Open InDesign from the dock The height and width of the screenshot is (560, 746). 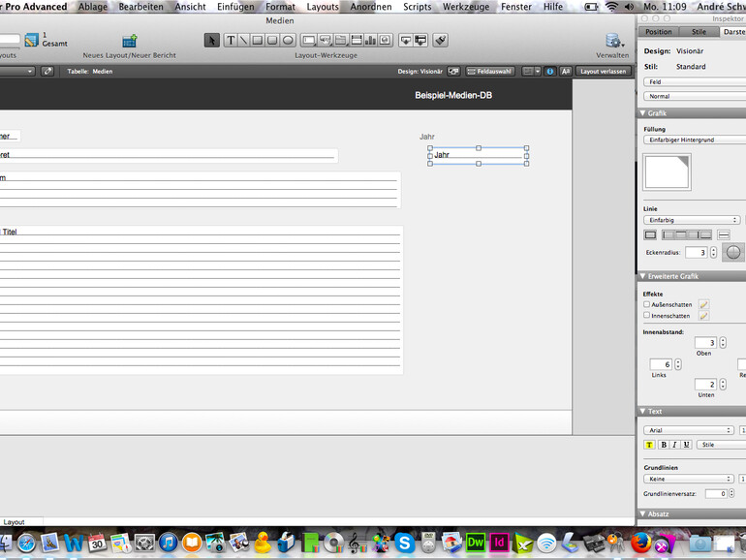[x=499, y=543]
